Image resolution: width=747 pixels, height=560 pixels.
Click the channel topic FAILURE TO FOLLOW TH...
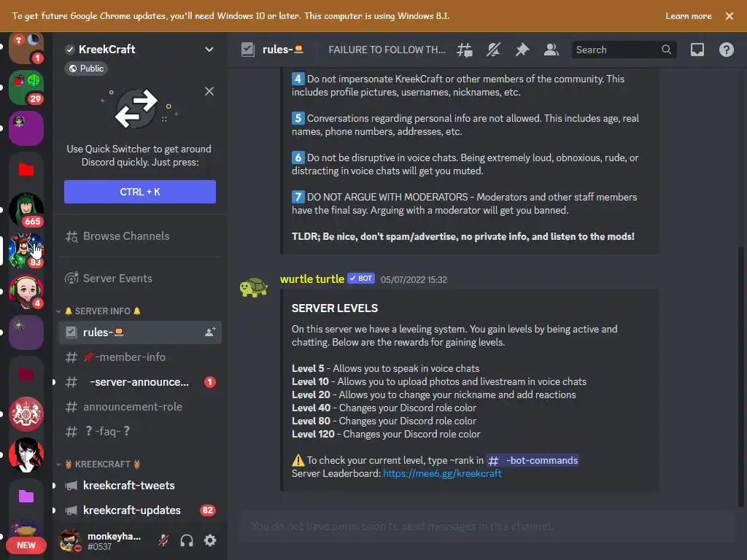coord(387,50)
